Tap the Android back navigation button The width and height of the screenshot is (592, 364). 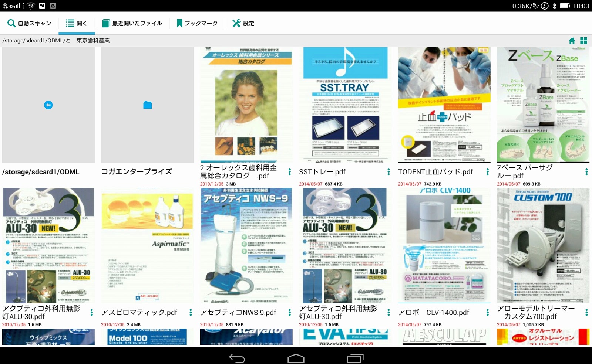[x=237, y=358]
